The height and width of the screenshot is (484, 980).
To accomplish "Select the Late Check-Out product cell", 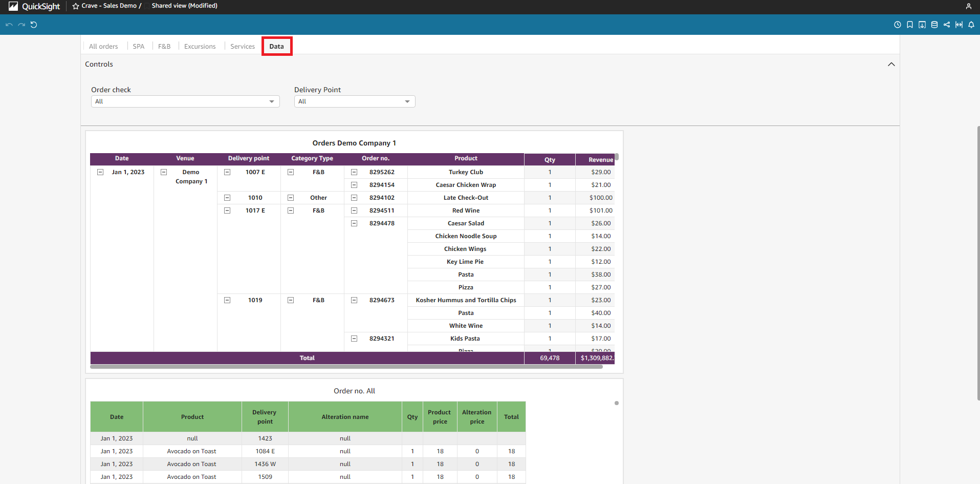I will [x=466, y=198].
